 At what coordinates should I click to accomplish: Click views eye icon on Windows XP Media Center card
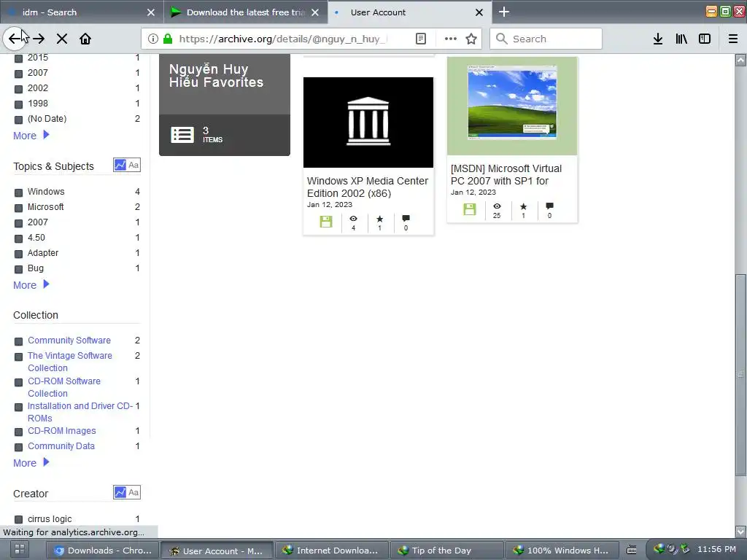click(353, 219)
